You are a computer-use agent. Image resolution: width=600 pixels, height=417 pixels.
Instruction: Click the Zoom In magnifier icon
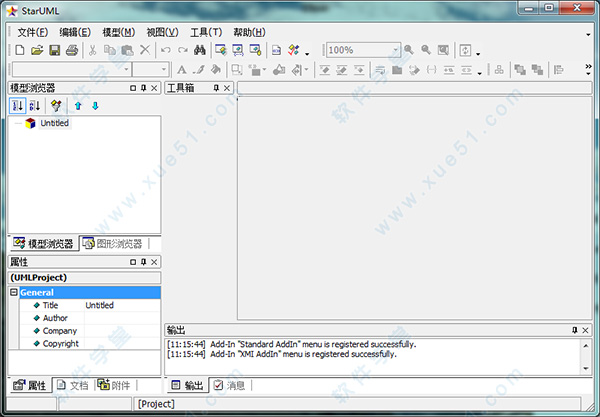[x=409, y=50]
